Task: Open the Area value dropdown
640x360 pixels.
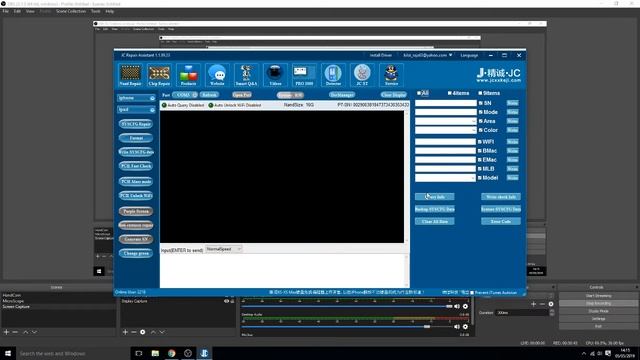Action: tap(473, 121)
